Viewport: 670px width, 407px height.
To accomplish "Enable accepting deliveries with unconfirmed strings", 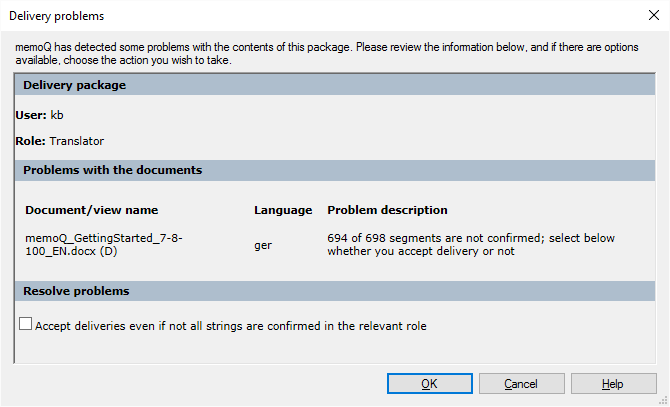I will click(26, 325).
